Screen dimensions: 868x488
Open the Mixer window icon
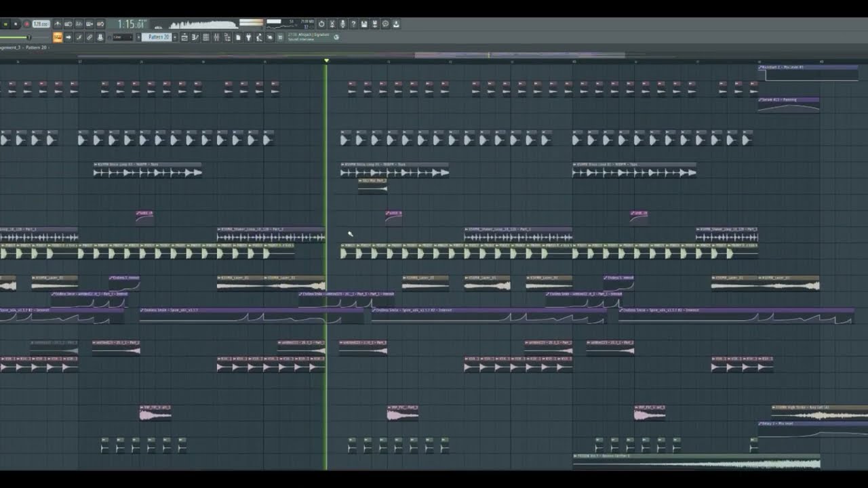coord(217,37)
